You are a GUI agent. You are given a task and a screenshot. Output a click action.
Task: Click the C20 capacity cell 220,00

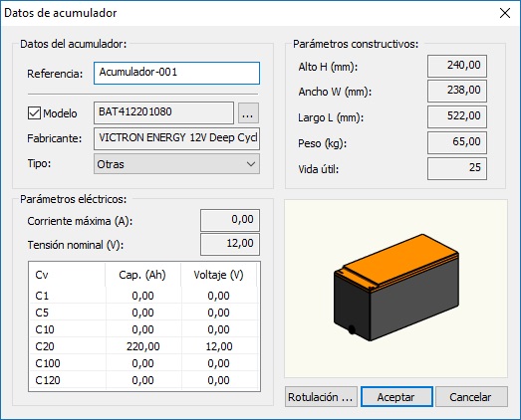click(143, 346)
